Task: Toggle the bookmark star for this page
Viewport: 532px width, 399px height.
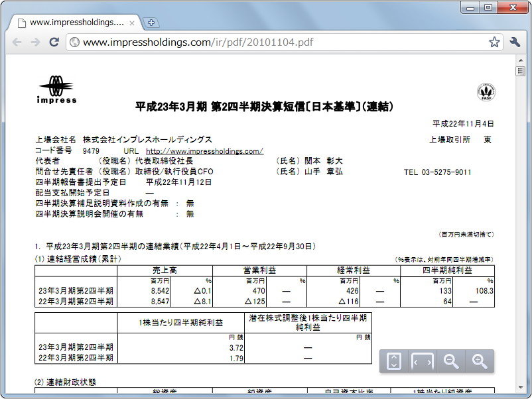Action: point(494,41)
